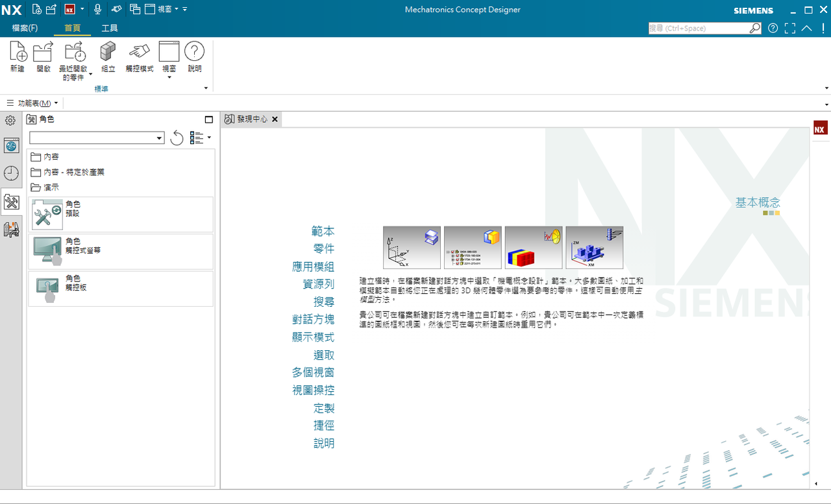The width and height of the screenshot is (831, 504).
Task: Close the 發現中心 tab
Action: pyautogui.click(x=275, y=119)
